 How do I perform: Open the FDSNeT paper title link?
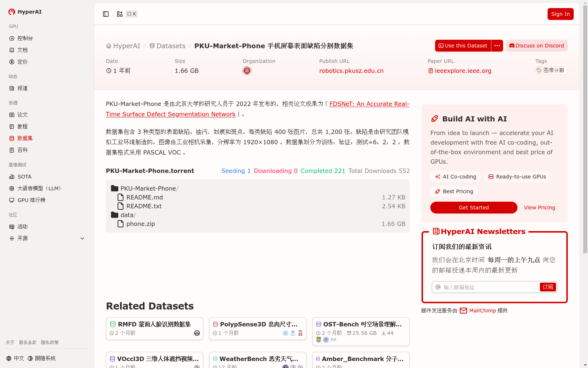click(x=258, y=109)
